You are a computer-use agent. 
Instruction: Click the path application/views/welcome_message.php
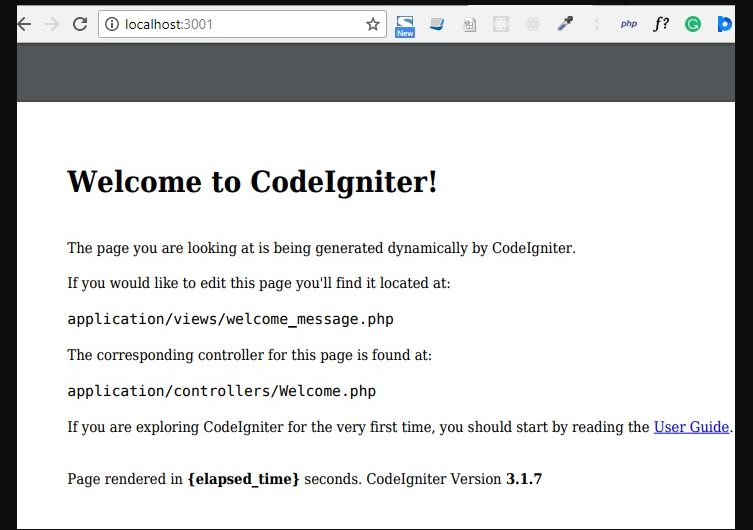pos(231,319)
